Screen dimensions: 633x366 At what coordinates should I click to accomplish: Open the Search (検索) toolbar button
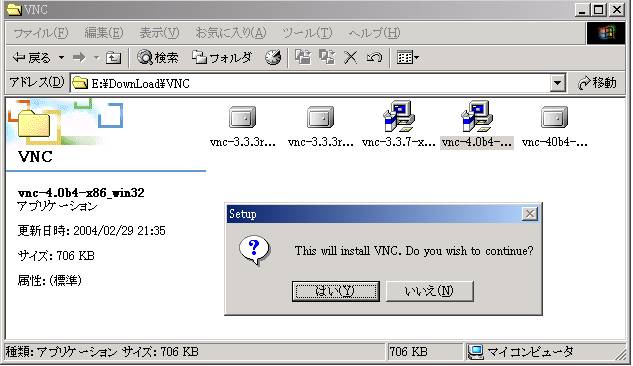157,58
